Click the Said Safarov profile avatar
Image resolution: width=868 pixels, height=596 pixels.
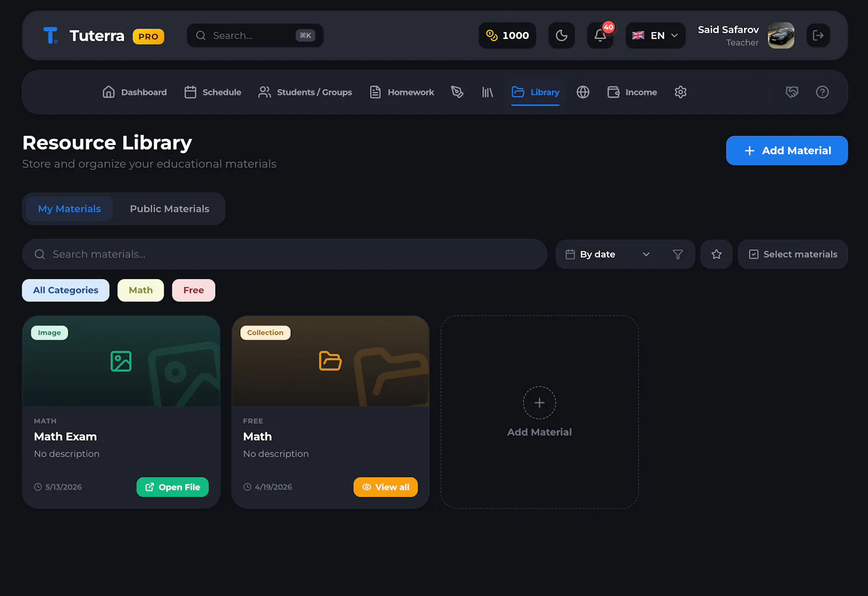coord(781,35)
